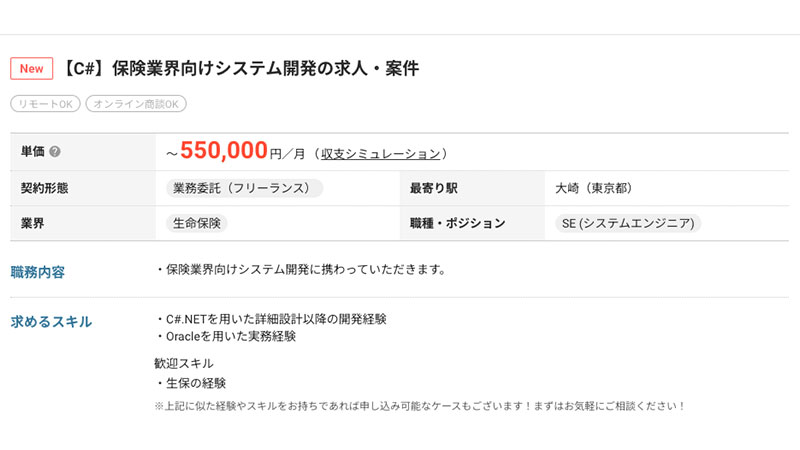Screen dimensions: 800x450
Task: Open the C# 保険業界向けシステム開発 job title
Action: pos(240,69)
